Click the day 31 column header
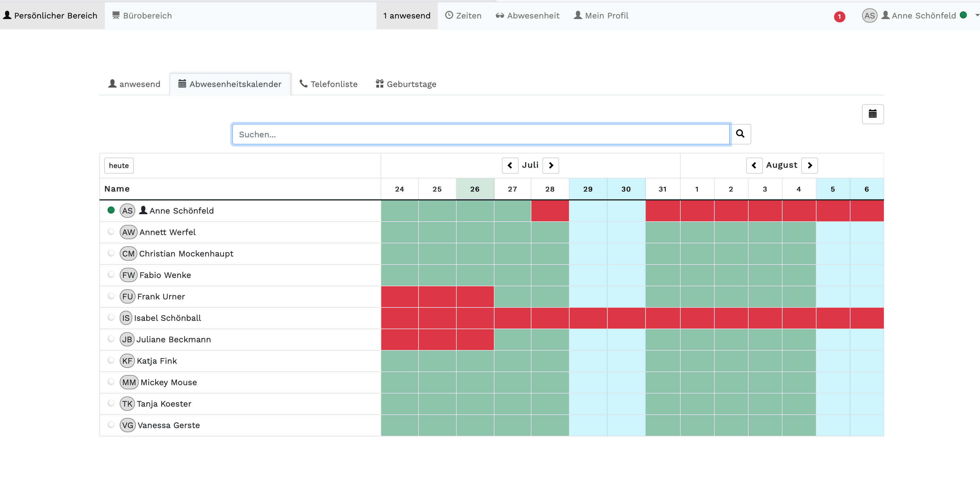The width and height of the screenshot is (980, 479). (663, 189)
